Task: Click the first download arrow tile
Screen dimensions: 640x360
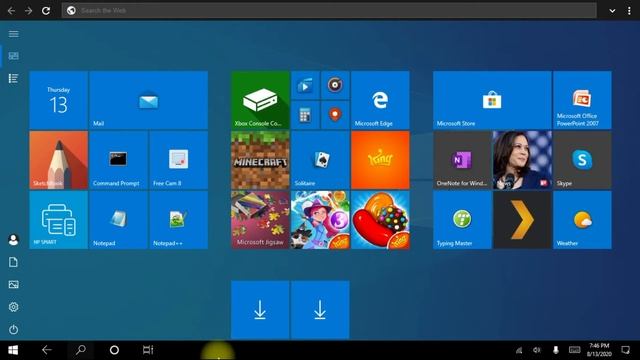Action: pos(260,310)
